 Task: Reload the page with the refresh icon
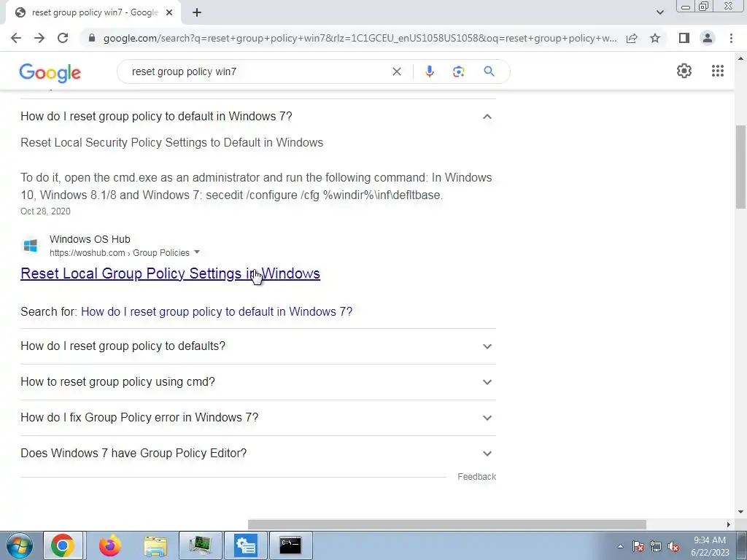click(63, 38)
